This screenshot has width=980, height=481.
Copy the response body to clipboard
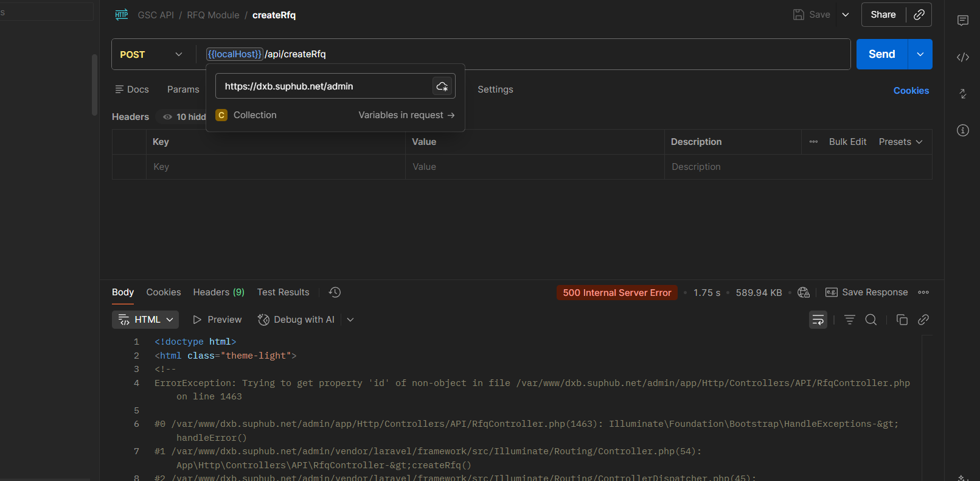pyautogui.click(x=902, y=320)
